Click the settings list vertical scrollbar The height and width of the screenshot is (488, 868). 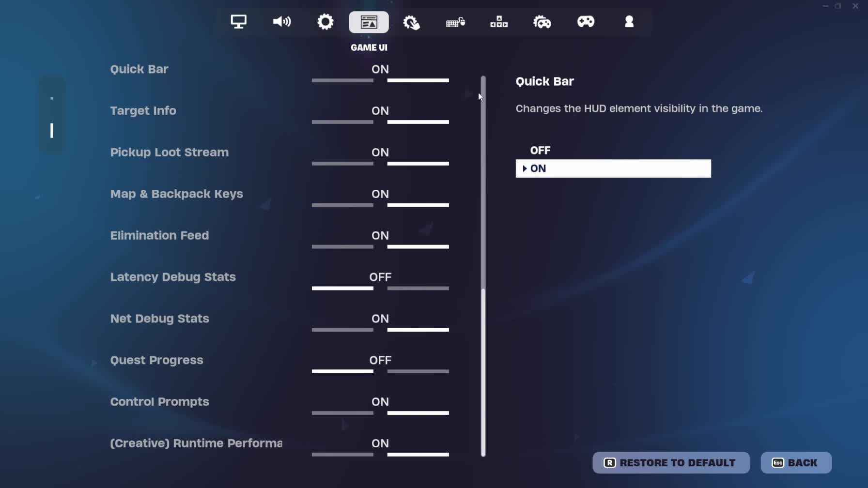pos(483,266)
